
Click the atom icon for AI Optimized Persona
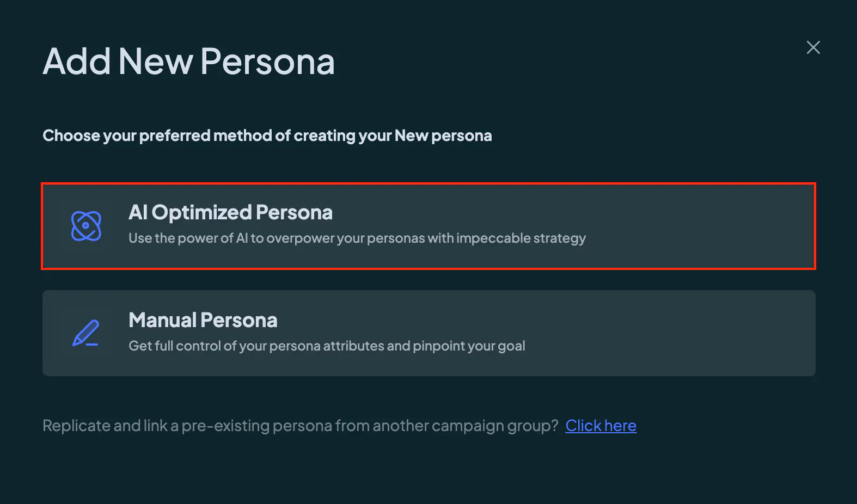click(x=86, y=226)
